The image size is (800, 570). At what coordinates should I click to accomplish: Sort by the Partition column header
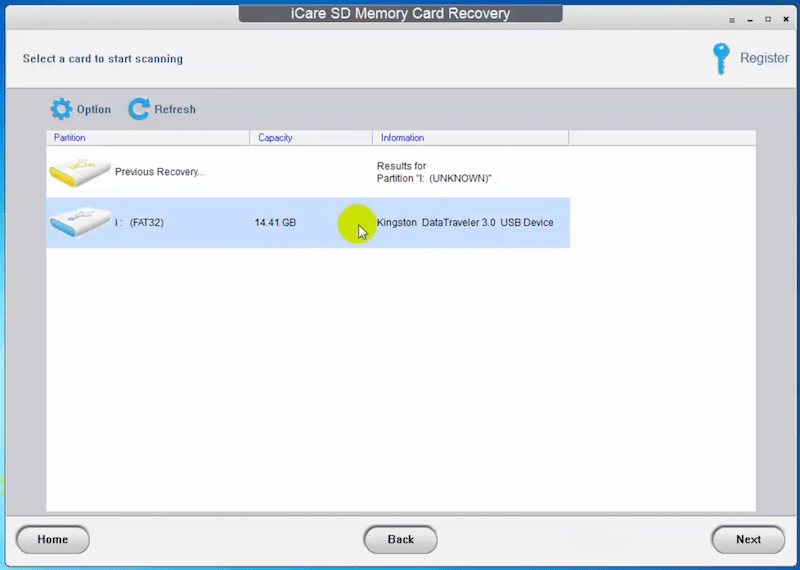148,138
